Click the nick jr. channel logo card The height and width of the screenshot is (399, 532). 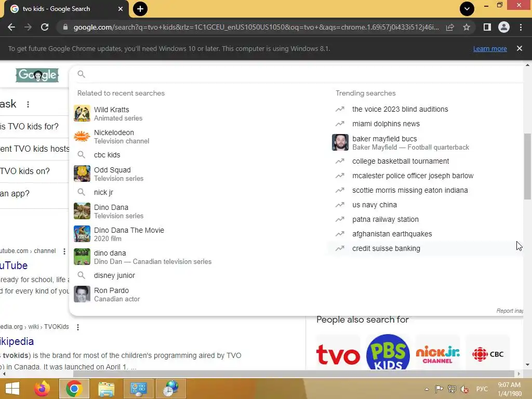[x=437, y=353]
